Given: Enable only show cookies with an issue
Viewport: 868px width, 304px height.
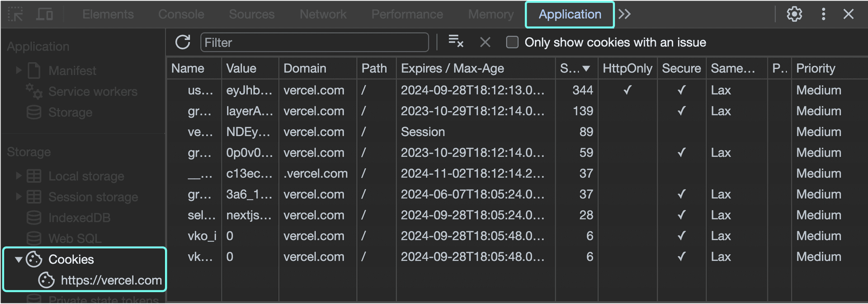Looking at the screenshot, I should point(512,43).
